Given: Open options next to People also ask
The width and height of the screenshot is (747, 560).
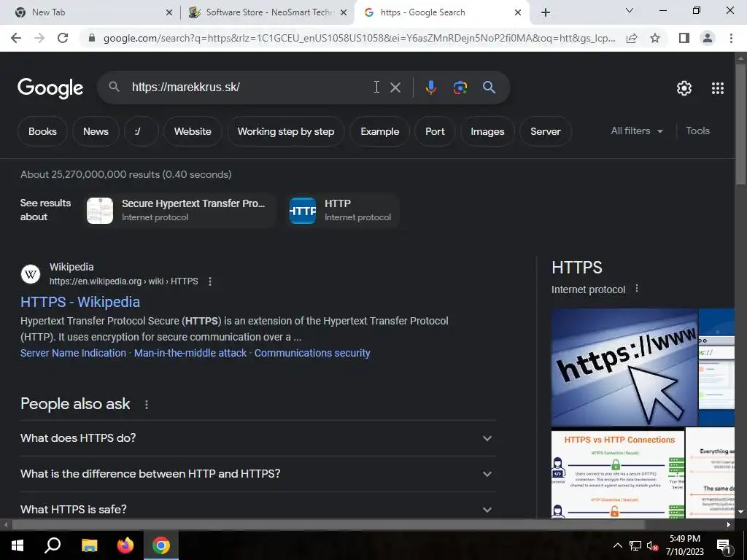Looking at the screenshot, I should tap(147, 404).
